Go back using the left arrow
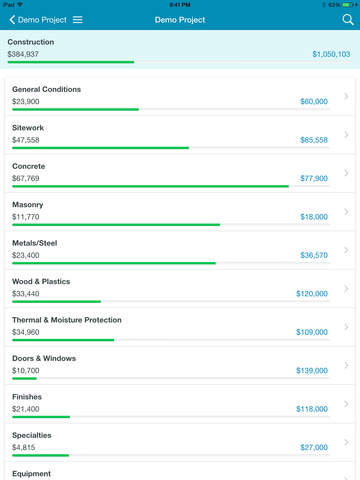Screen dimensions: 360x480 [12, 20]
